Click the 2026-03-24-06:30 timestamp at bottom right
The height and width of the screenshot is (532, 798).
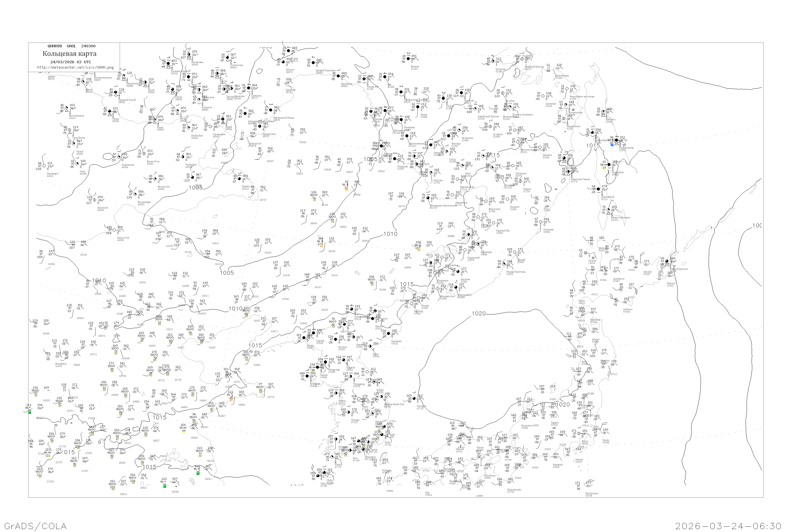pyautogui.click(x=729, y=526)
